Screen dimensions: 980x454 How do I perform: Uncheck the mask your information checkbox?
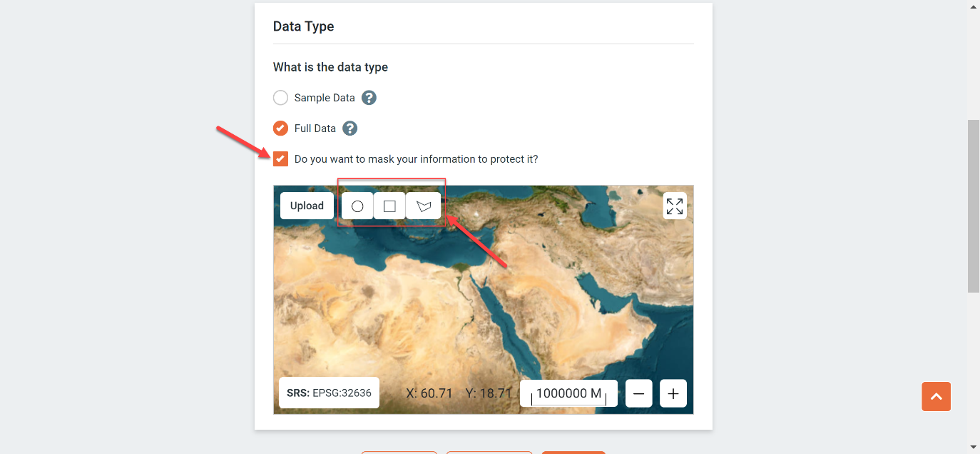(281, 158)
